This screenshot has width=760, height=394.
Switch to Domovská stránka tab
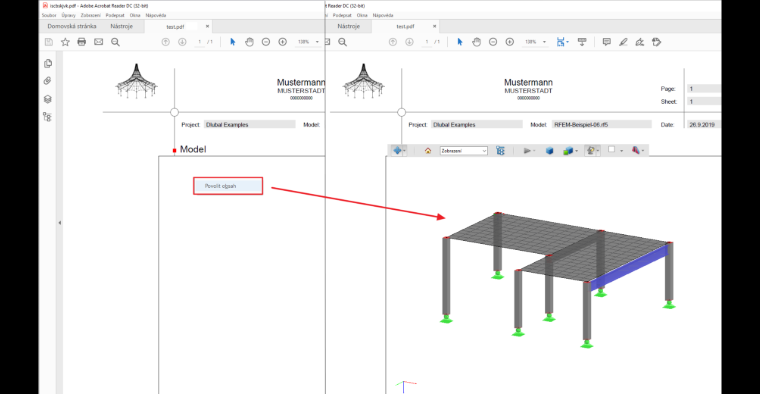pos(72,26)
